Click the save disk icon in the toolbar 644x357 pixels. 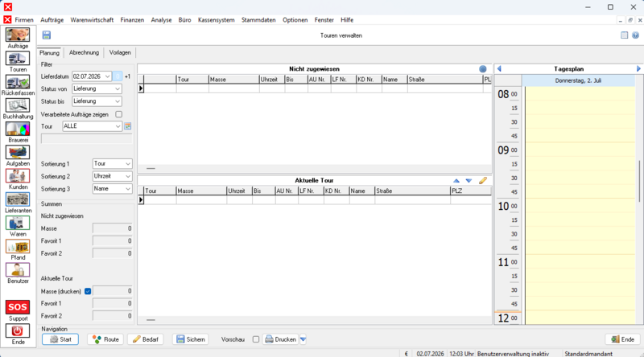tap(47, 35)
